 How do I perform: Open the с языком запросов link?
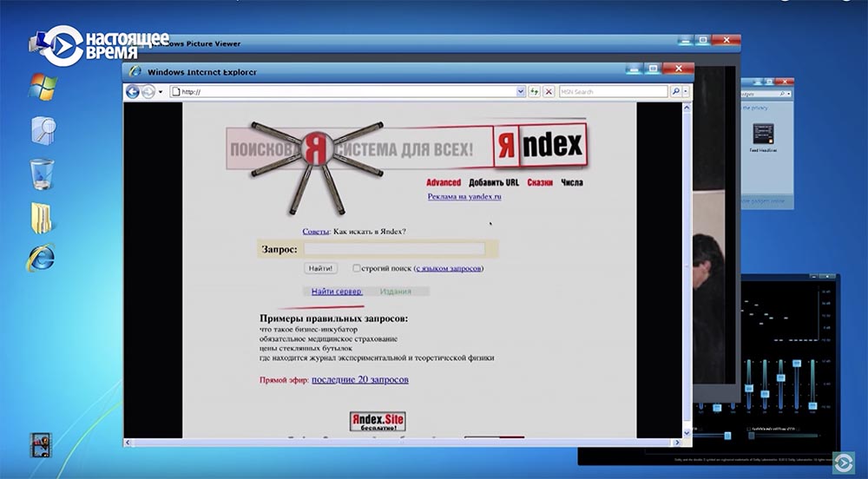pyautogui.click(x=449, y=268)
